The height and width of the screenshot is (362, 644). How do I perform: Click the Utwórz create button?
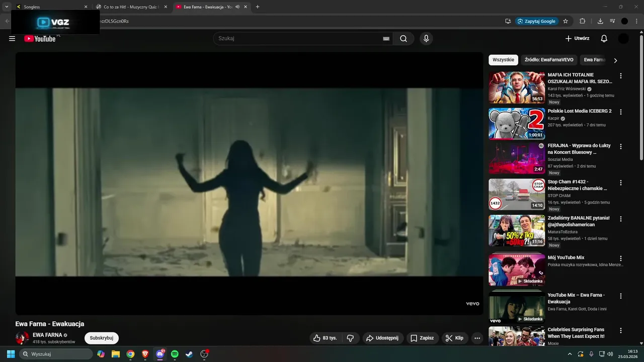click(577, 39)
